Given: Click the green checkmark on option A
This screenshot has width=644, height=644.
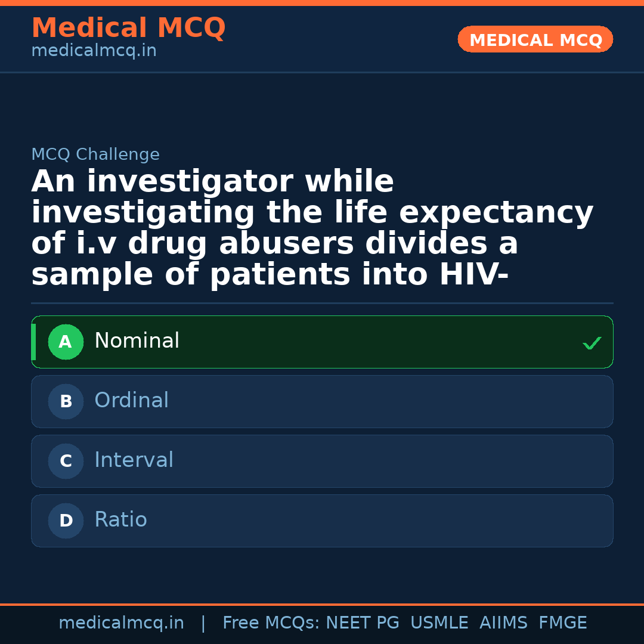Looking at the screenshot, I should click(x=592, y=343).
